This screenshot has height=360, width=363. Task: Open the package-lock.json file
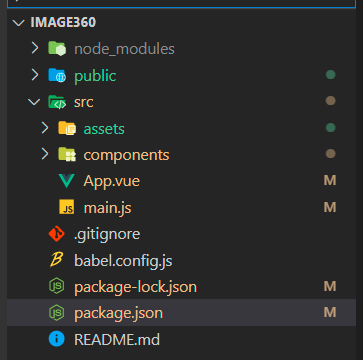(136, 287)
